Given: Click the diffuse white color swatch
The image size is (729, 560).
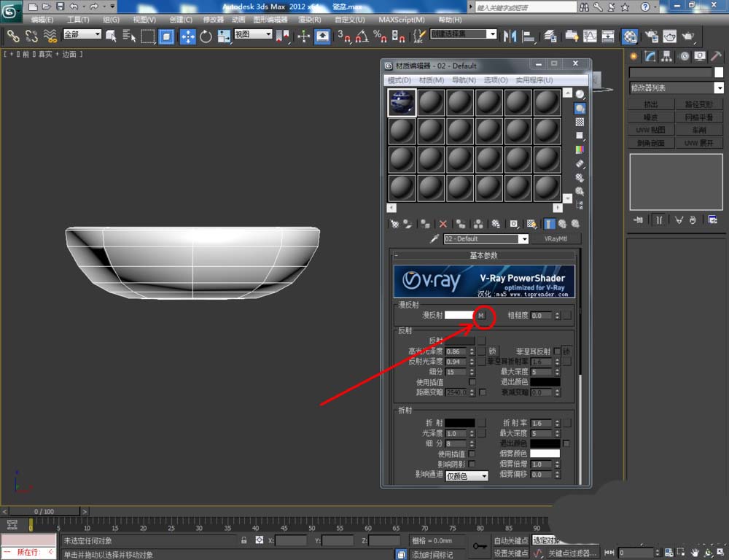Looking at the screenshot, I should [x=459, y=315].
